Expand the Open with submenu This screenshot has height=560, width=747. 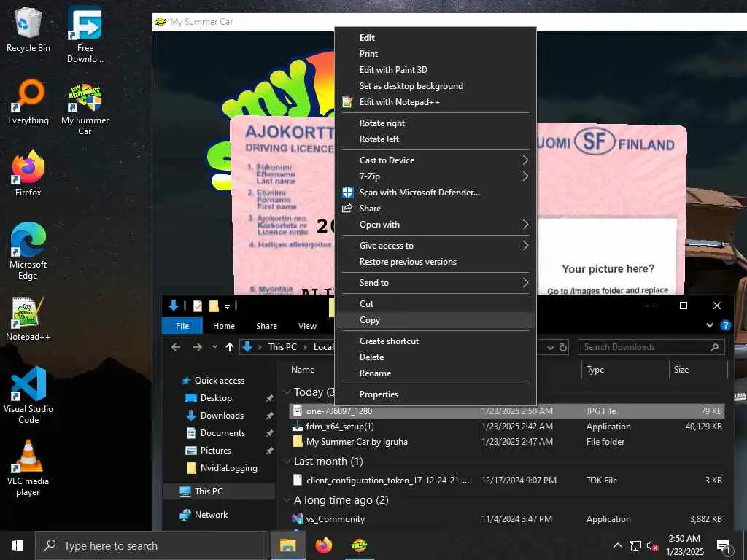(x=436, y=225)
